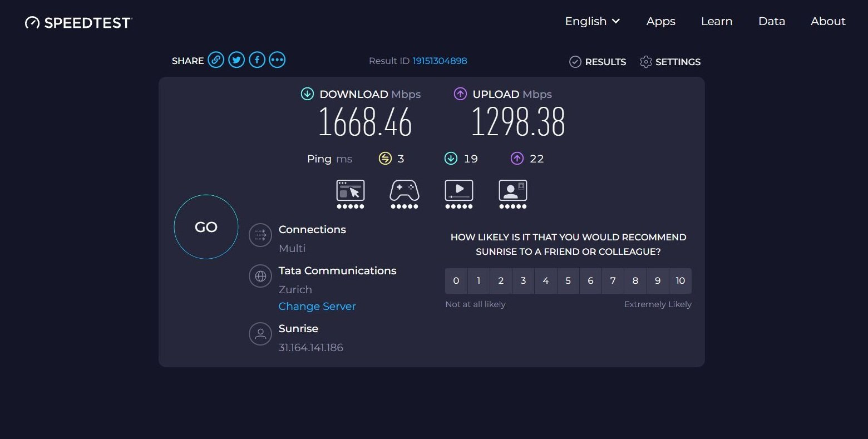Click the idle ping latency icon

pyautogui.click(x=385, y=159)
